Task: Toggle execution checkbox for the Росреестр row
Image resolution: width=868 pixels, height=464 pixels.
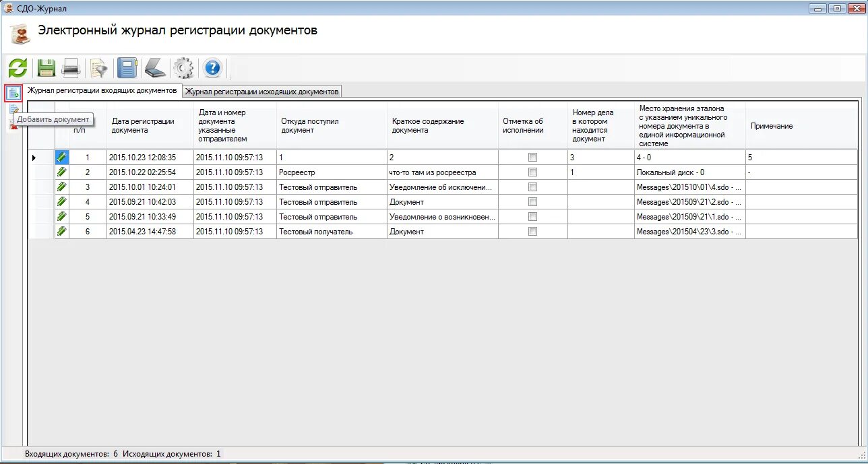Action: [x=532, y=172]
